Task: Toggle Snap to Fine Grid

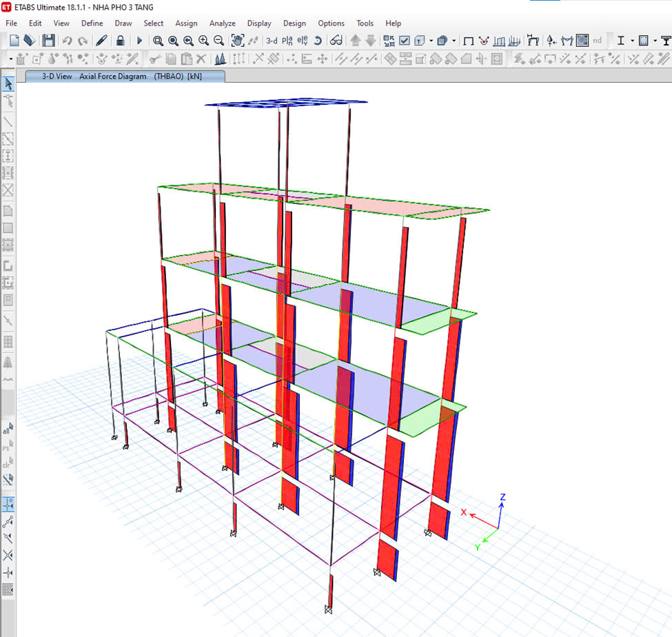Action: 8,590
